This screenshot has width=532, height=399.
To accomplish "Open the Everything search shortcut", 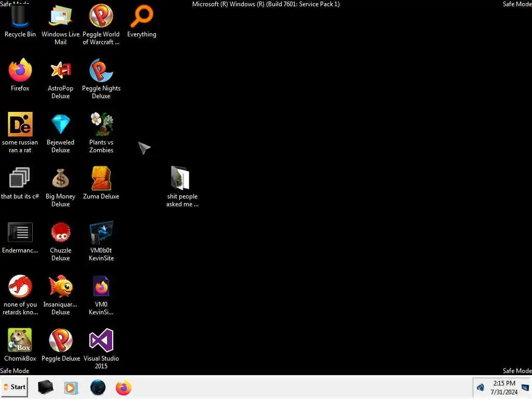I will [142, 21].
